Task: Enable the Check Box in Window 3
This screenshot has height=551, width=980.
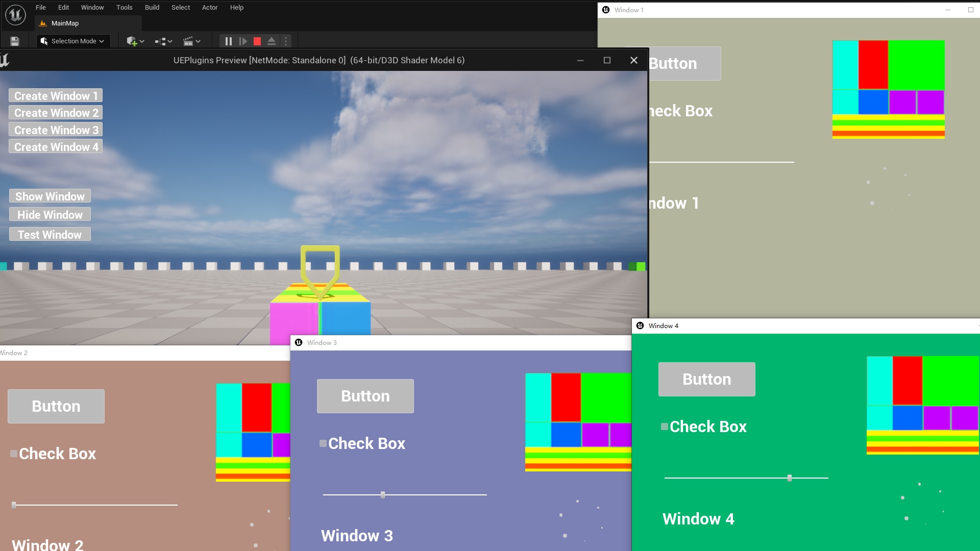Action: 323,443
